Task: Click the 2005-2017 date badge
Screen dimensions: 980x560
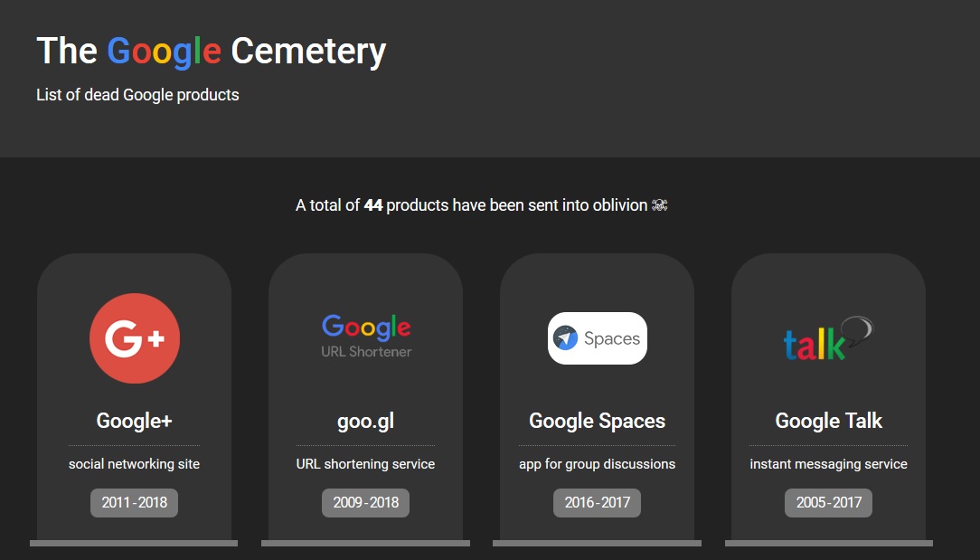Action: tap(829, 502)
